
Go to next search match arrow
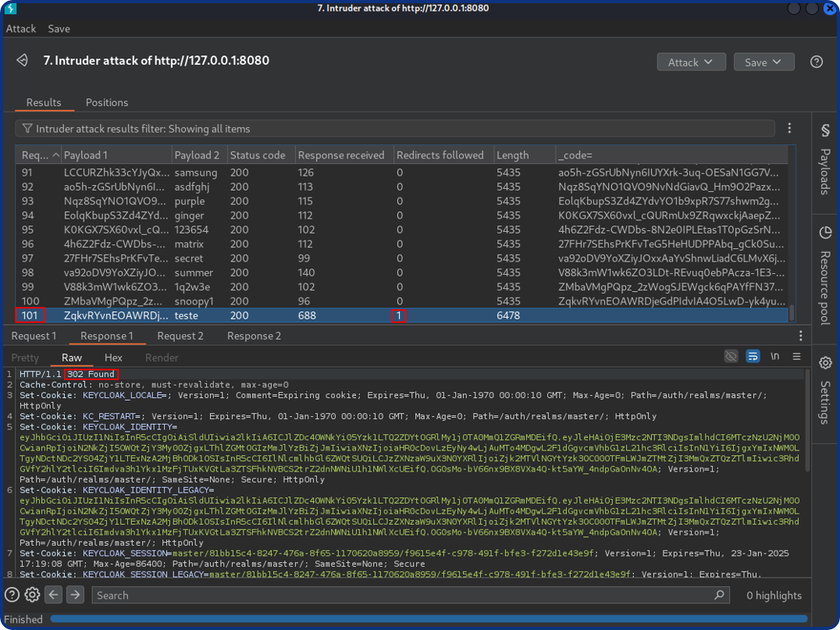[x=75, y=595]
